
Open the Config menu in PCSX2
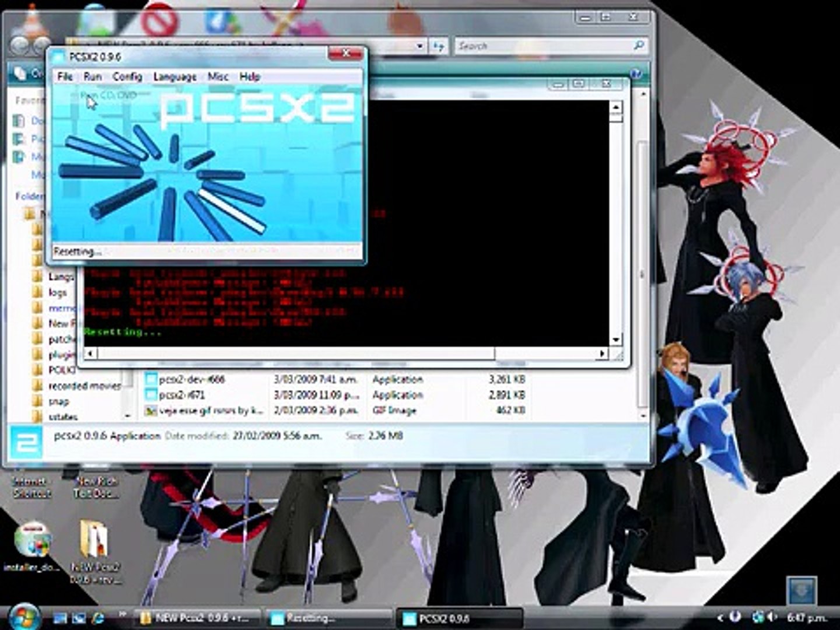point(127,76)
